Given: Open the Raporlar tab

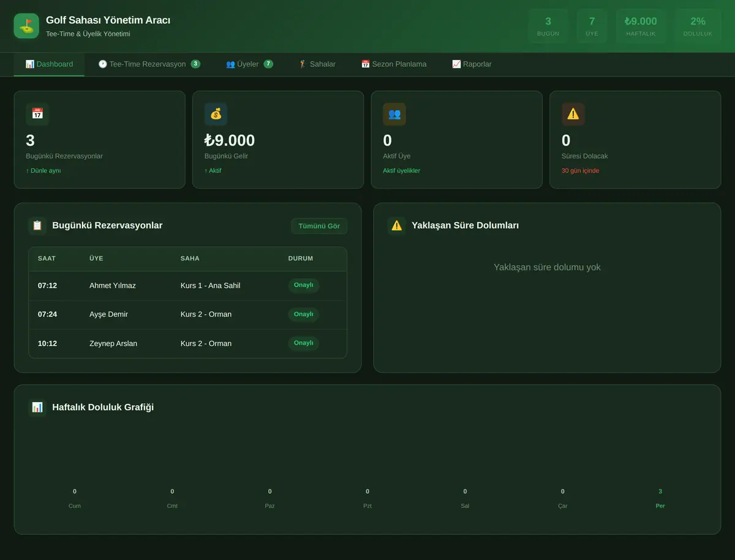Looking at the screenshot, I should (x=472, y=64).
